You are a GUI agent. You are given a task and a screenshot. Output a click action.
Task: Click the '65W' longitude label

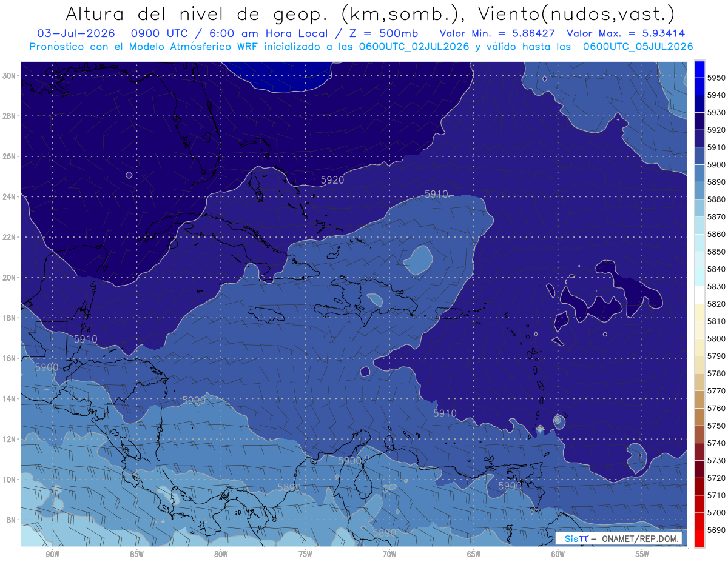pos(474,554)
